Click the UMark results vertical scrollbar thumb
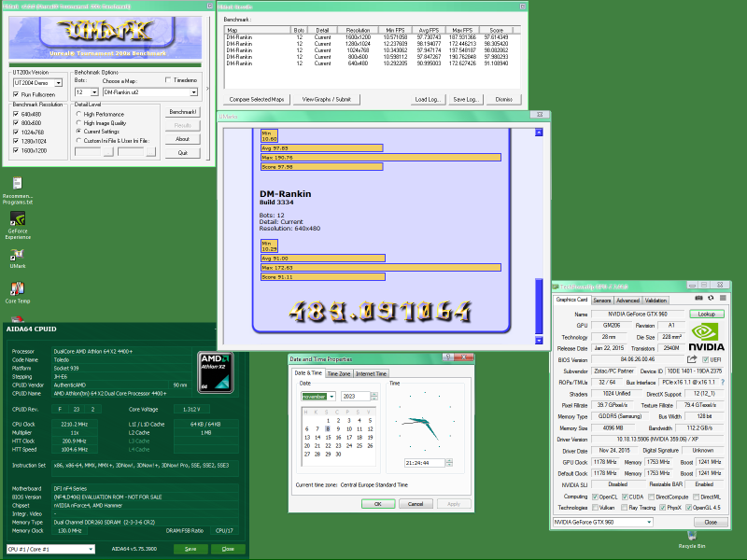 (x=539, y=306)
